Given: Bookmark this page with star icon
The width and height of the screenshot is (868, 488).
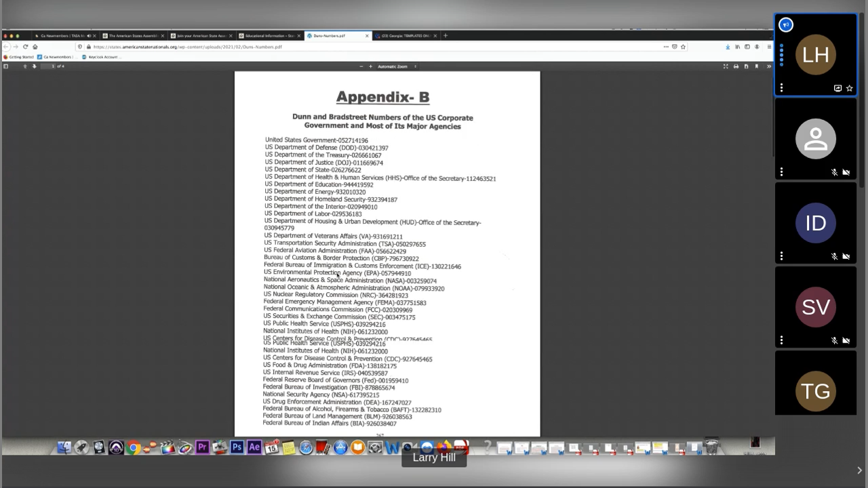Looking at the screenshot, I should pos(683,47).
